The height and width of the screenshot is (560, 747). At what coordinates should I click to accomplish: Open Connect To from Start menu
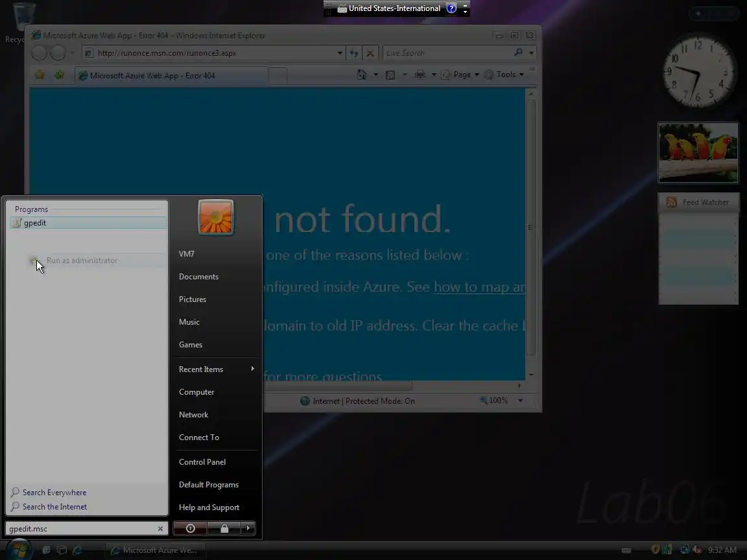(198, 437)
